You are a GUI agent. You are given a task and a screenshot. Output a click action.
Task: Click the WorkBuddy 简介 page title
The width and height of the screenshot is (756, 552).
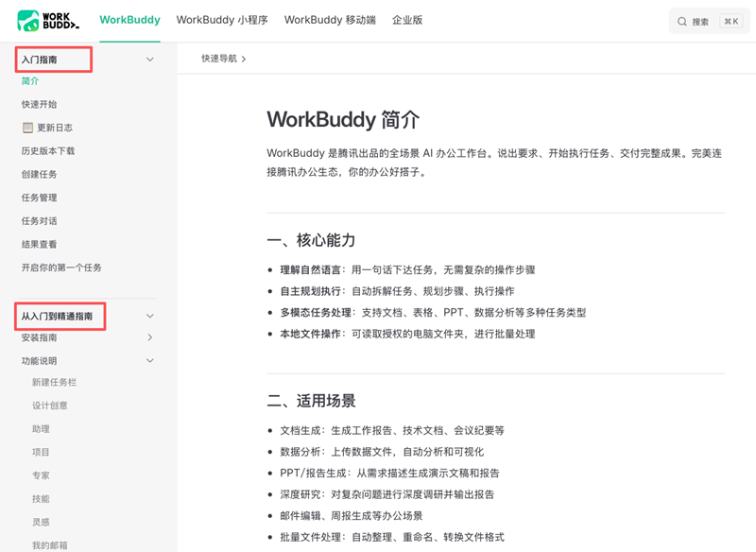(343, 119)
